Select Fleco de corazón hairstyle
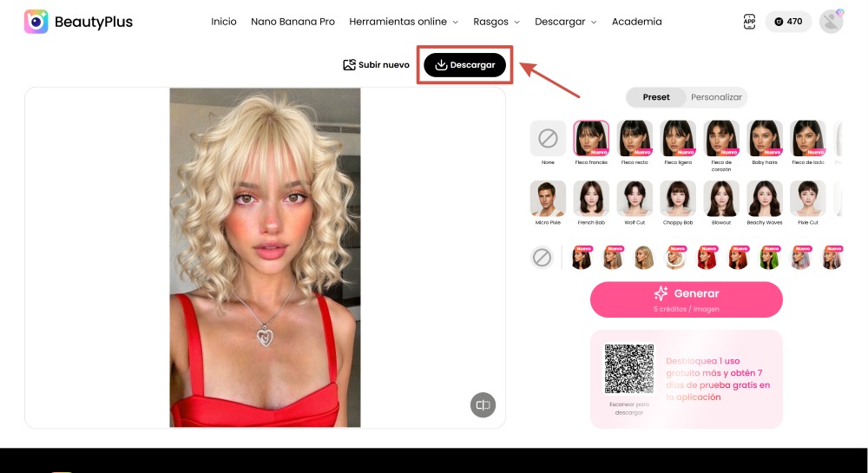Screen dimensions: 868x473 coord(721,138)
